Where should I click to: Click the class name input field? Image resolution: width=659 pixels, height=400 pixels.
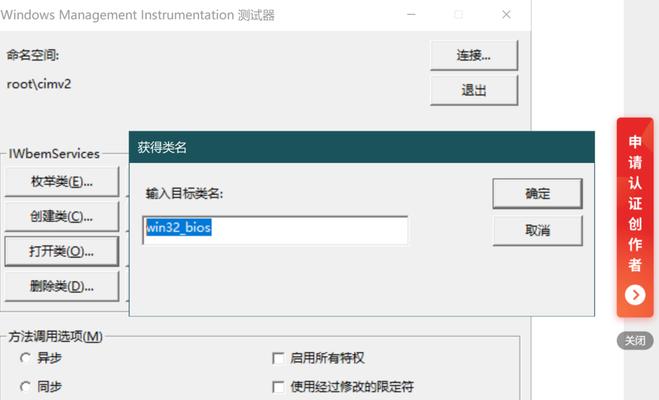(x=275, y=230)
